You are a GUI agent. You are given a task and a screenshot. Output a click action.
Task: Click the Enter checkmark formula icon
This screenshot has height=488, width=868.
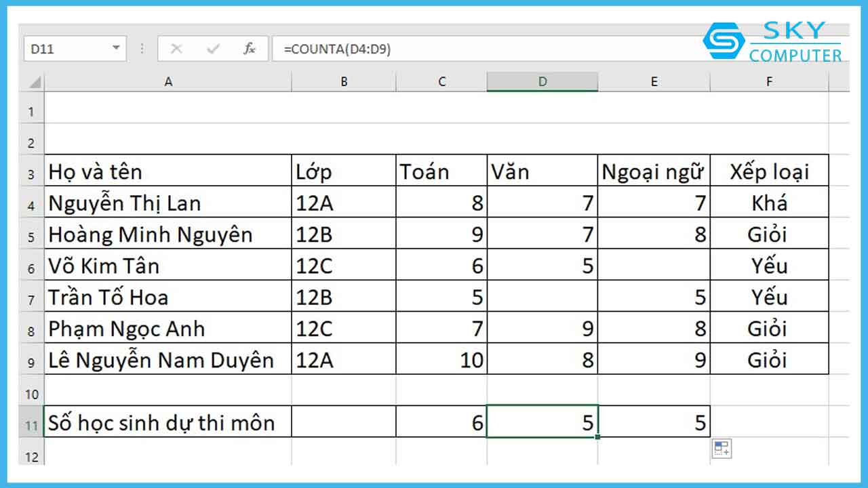[x=213, y=49]
